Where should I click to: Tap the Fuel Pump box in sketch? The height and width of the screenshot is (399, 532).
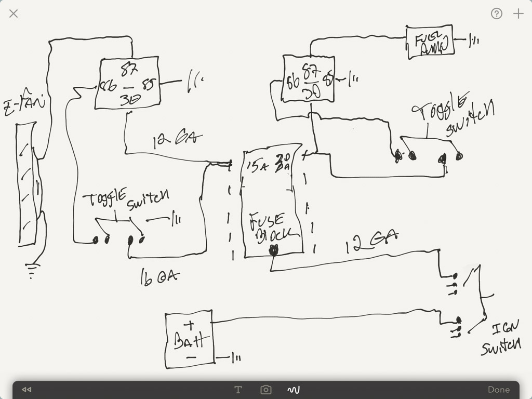click(430, 42)
